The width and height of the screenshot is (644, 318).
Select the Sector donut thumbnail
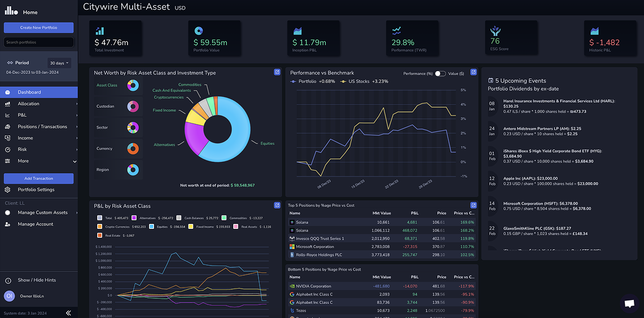133,127
